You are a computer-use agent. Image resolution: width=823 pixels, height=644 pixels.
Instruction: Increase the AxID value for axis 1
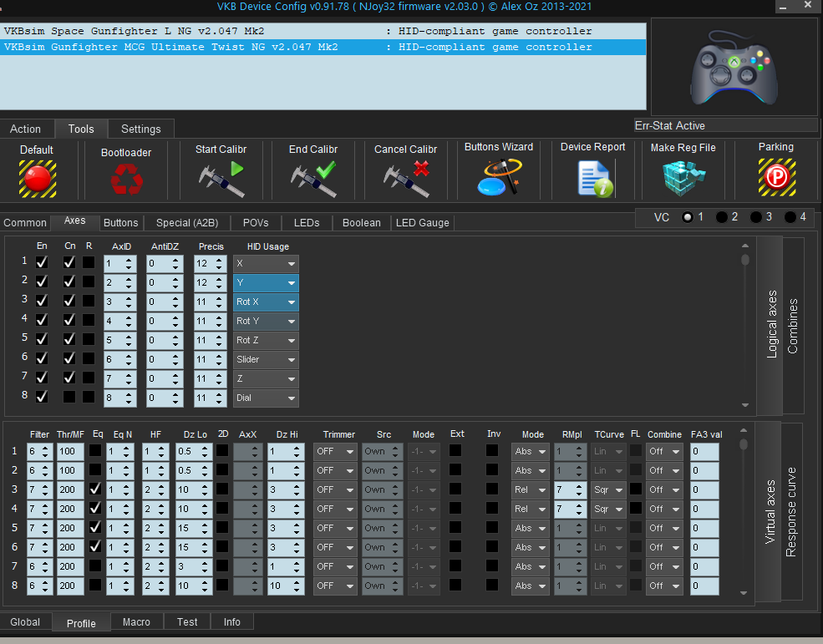click(129, 260)
